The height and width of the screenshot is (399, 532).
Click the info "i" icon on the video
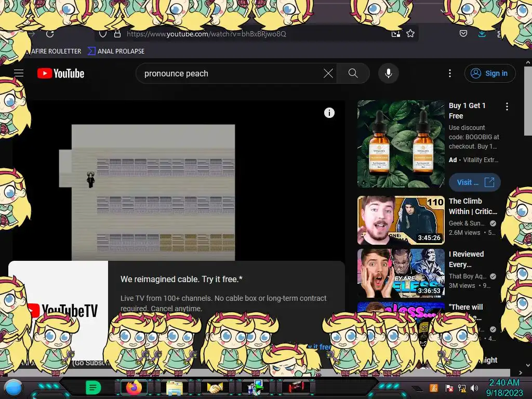pyautogui.click(x=329, y=113)
